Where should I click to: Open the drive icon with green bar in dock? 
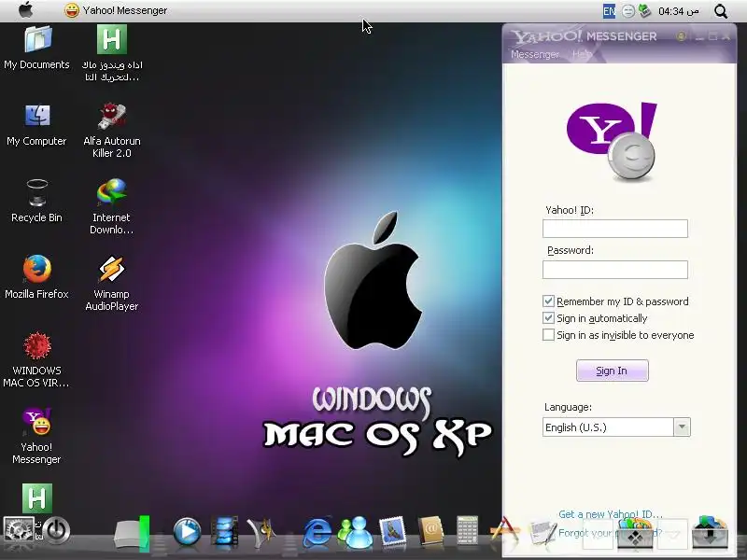coord(132,532)
